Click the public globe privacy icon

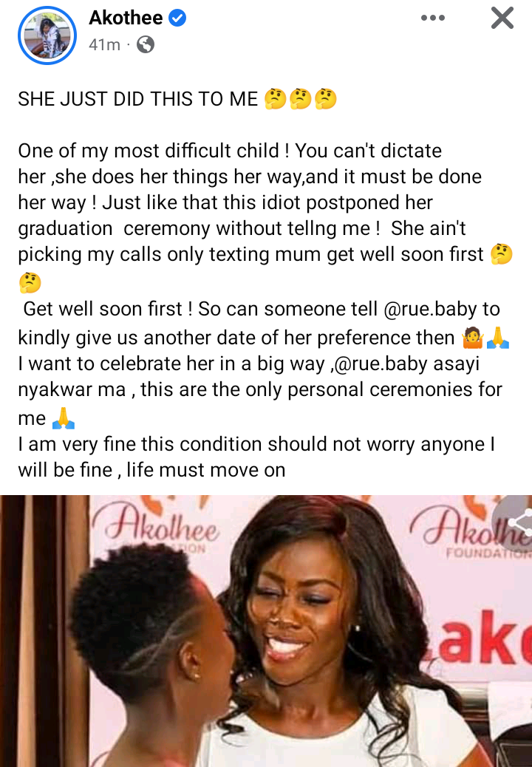pos(146,45)
